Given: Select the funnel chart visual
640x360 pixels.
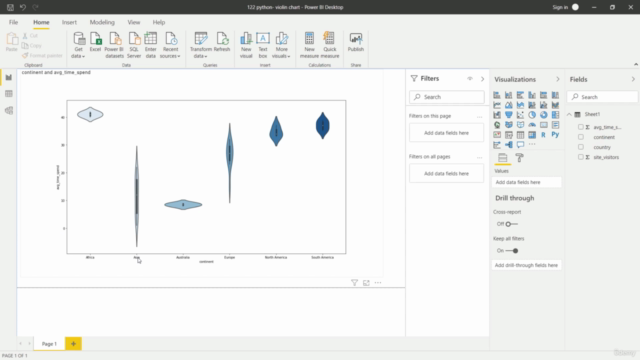Looking at the screenshot, I should coord(509,115).
